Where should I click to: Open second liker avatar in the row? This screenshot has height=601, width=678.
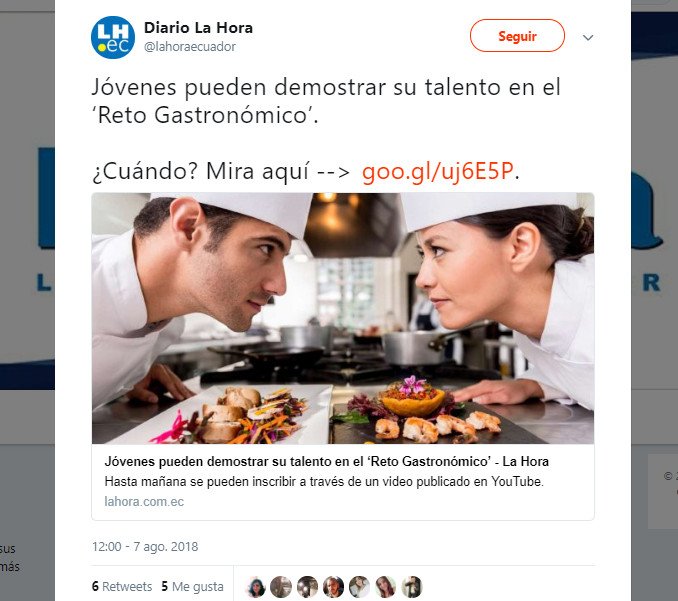281,587
